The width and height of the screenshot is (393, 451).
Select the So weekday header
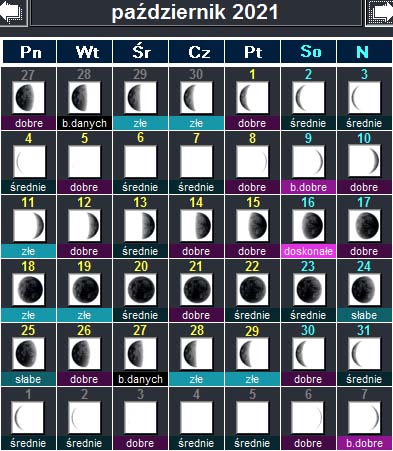(x=309, y=52)
